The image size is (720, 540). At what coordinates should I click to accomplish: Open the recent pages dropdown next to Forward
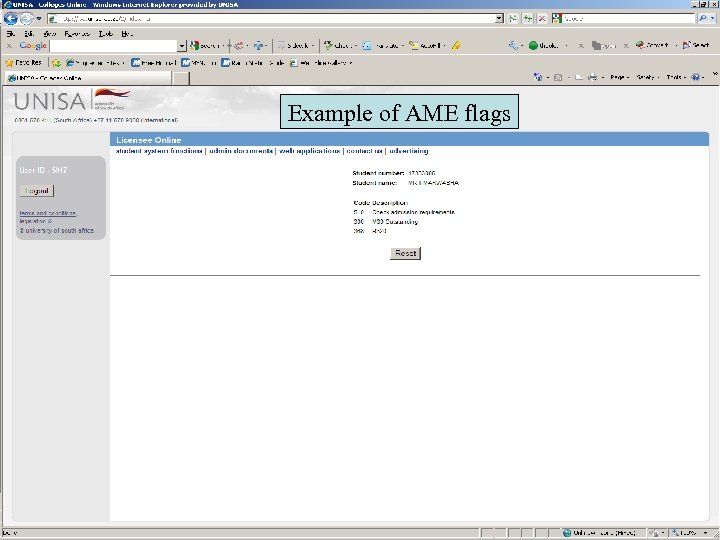coord(39,19)
